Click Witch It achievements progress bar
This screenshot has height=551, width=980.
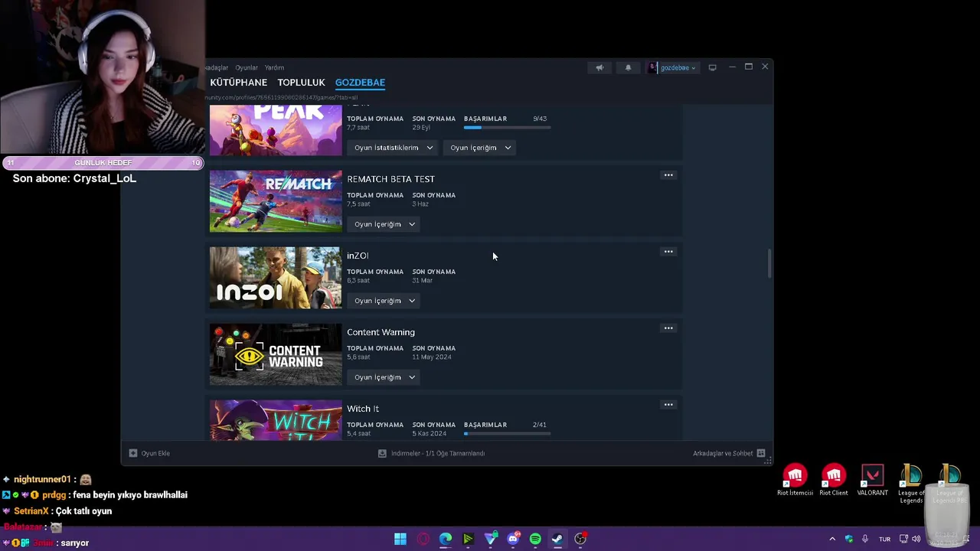tap(507, 434)
